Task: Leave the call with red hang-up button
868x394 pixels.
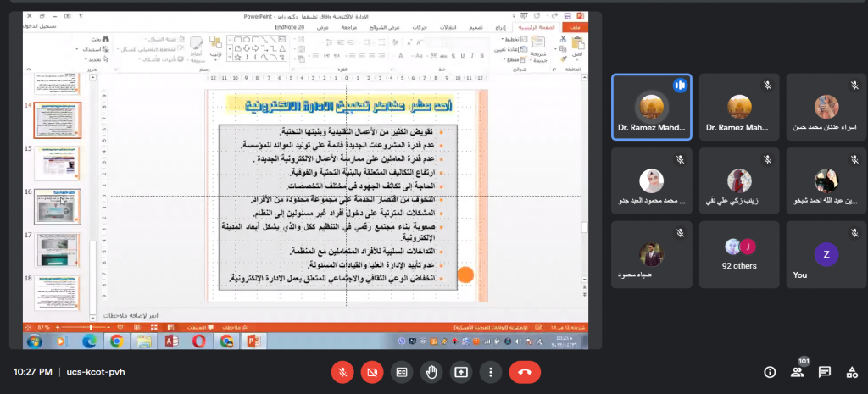Action: pyautogui.click(x=525, y=371)
